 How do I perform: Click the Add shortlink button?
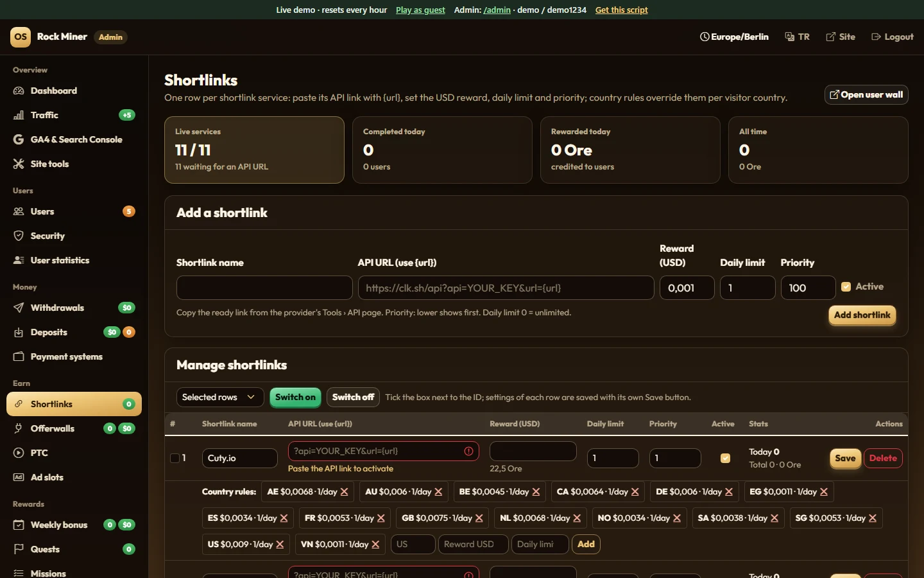coord(862,315)
